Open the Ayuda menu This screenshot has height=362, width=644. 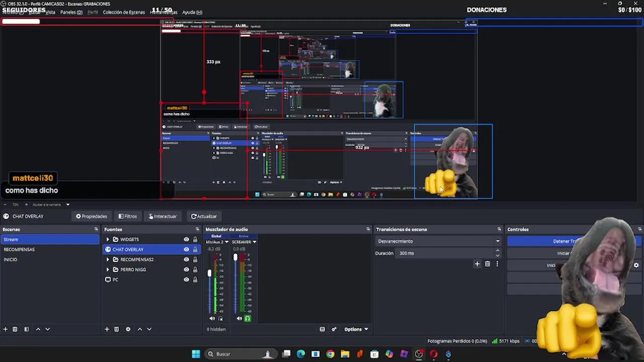tap(192, 12)
